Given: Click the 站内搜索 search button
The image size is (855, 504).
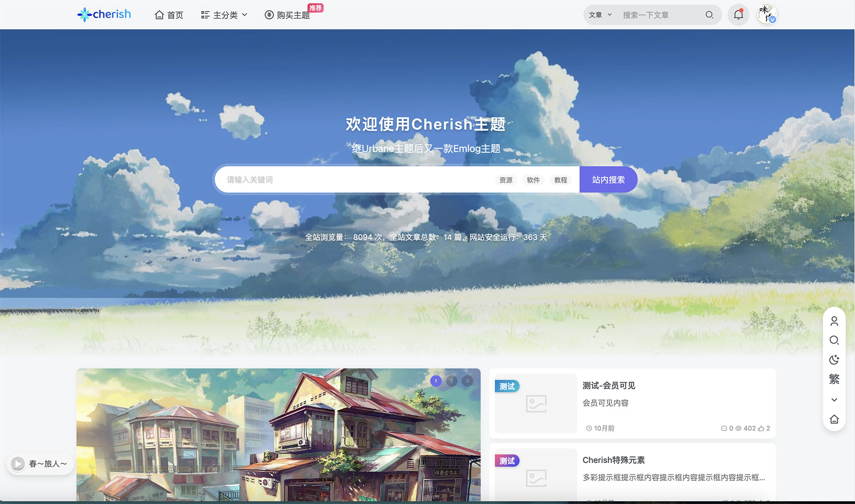Looking at the screenshot, I should click(x=608, y=179).
